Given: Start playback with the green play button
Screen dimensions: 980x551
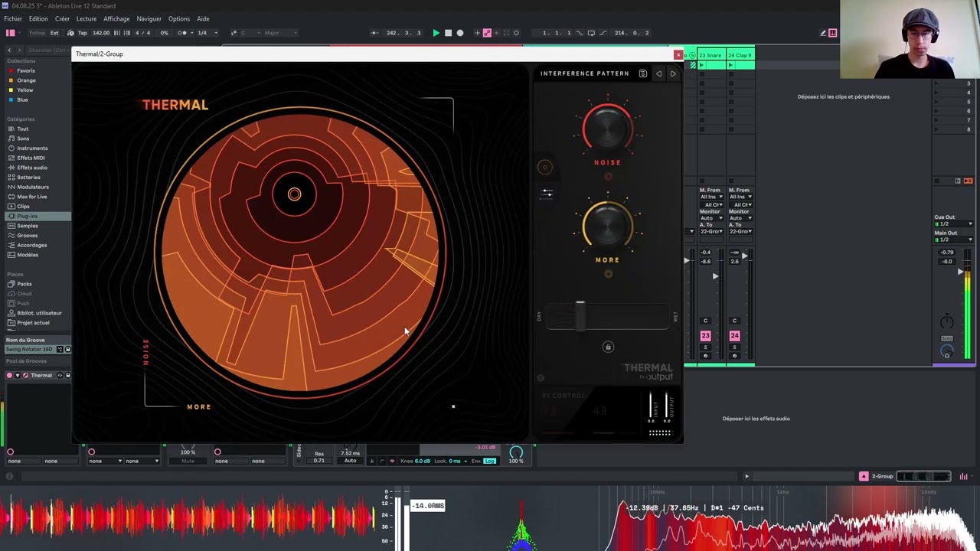Looking at the screenshot, I should 436,33.
